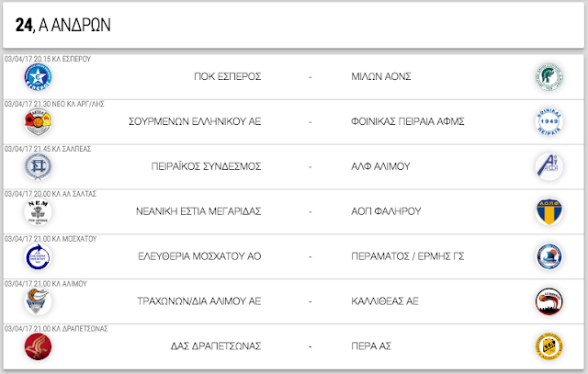Select the ΑΟΠ ΦΑΛΗΡΟΥ yellow-blue shield

click(x=549, y=212)
